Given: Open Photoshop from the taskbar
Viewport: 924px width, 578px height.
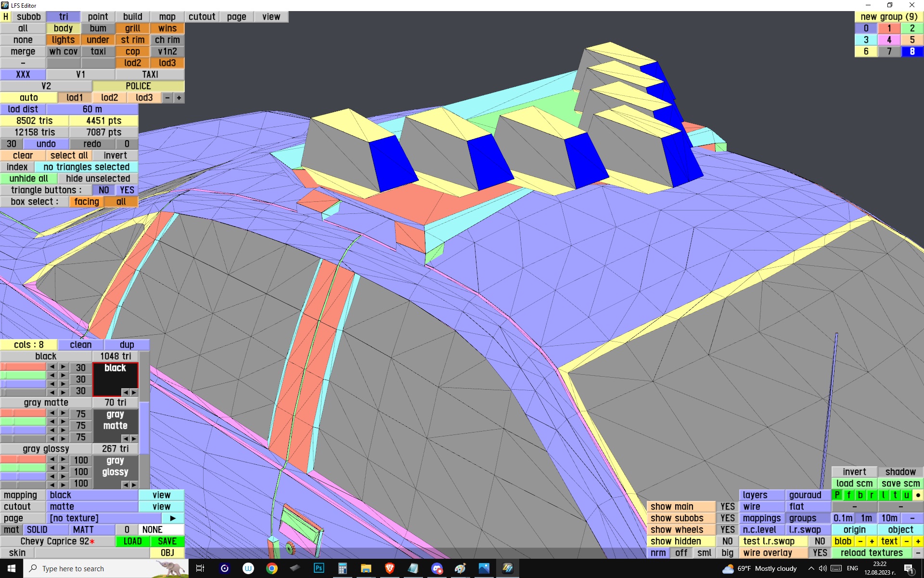Looking at the screenshot, I should (x=319, y=568).
